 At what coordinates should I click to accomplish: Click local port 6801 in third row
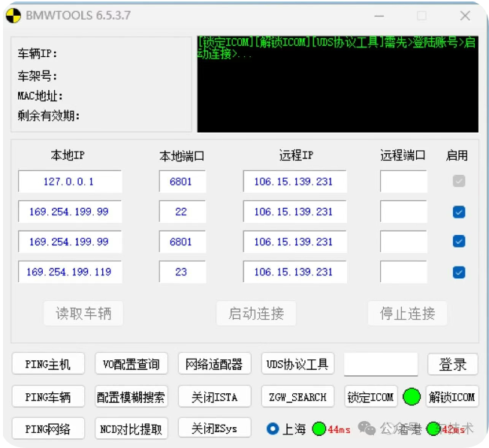(183, 242)
